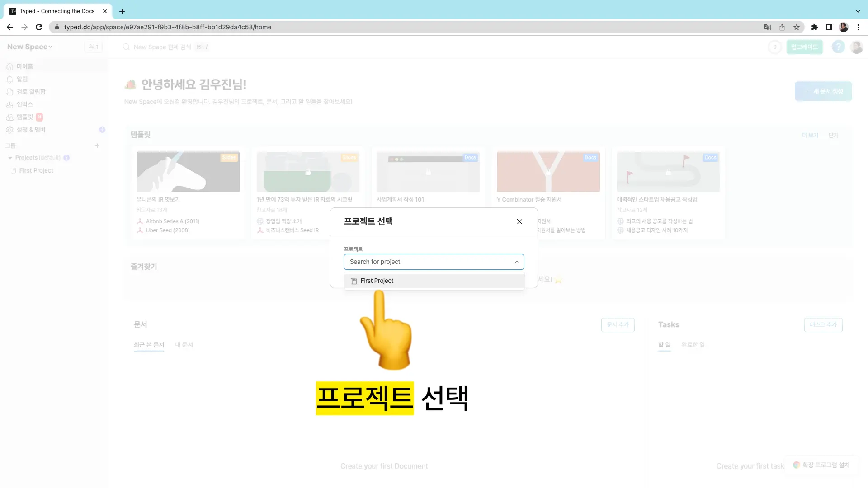Open the Airbnb Series A (2011) reference
Screen dimensions: 868x488
point(168,221)
